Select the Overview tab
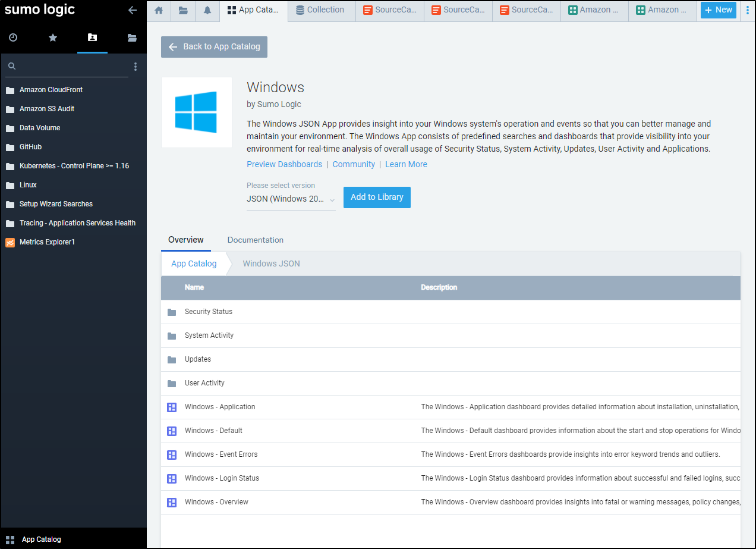Viewport: 756px width, 549px height. [186, 240]
